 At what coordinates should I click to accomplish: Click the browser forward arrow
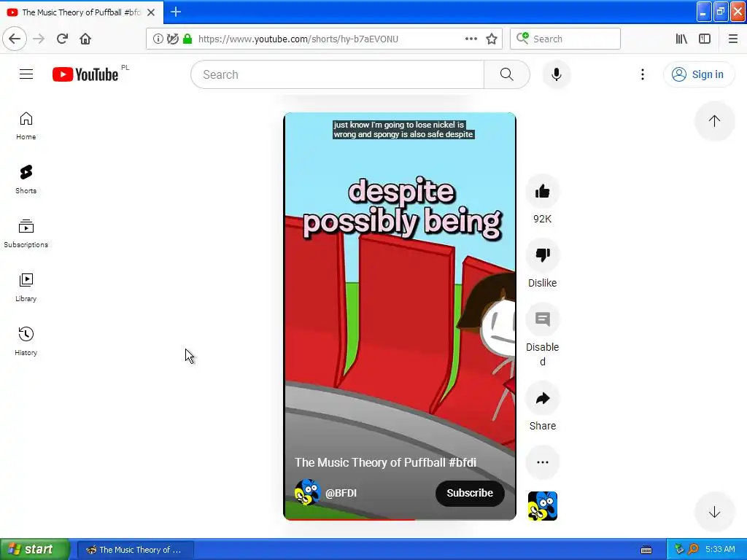39,39
